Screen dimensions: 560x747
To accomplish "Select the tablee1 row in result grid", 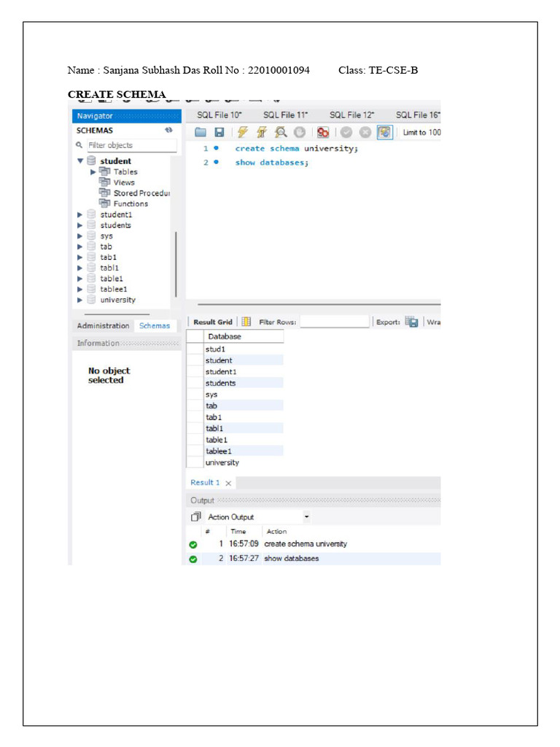I will pyautogui.click(x=244, y=451).
